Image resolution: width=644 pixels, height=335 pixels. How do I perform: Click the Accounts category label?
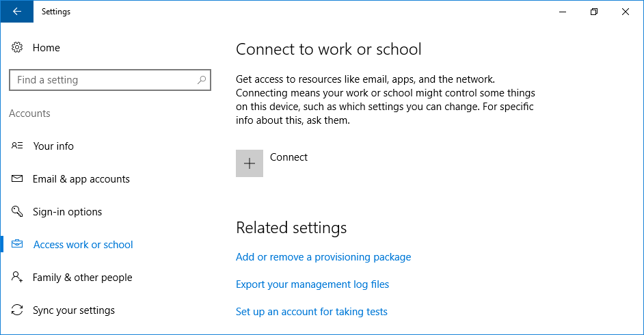point(29,113)
